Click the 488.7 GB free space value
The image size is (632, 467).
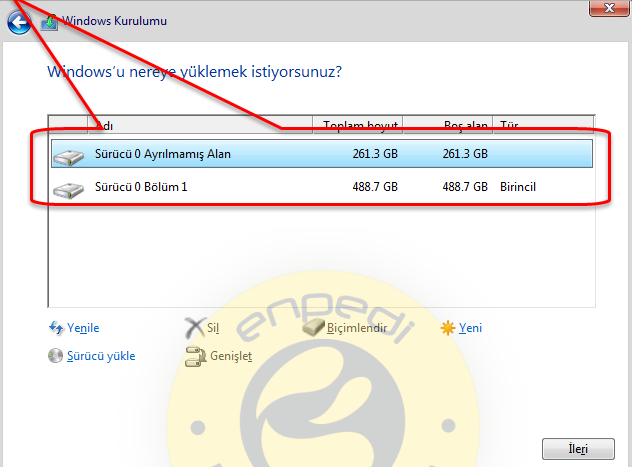(465, 187)
